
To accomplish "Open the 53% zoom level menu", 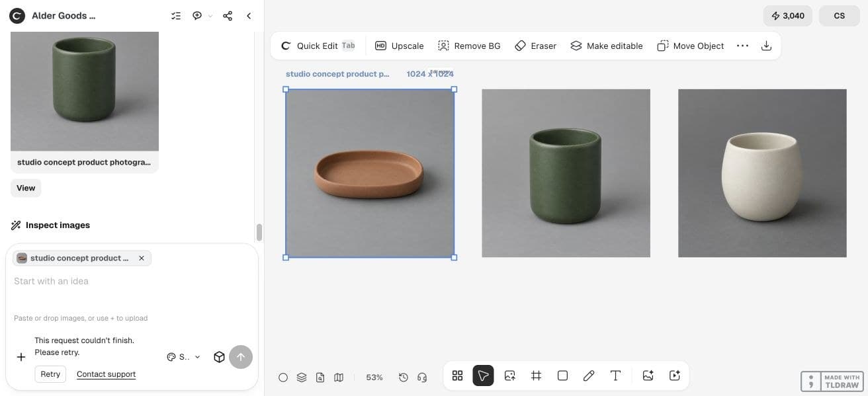I will click(374, 377).
